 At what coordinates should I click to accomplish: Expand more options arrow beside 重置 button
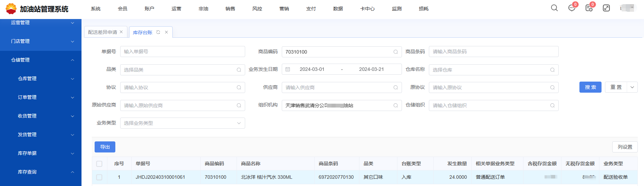(632, 87)
